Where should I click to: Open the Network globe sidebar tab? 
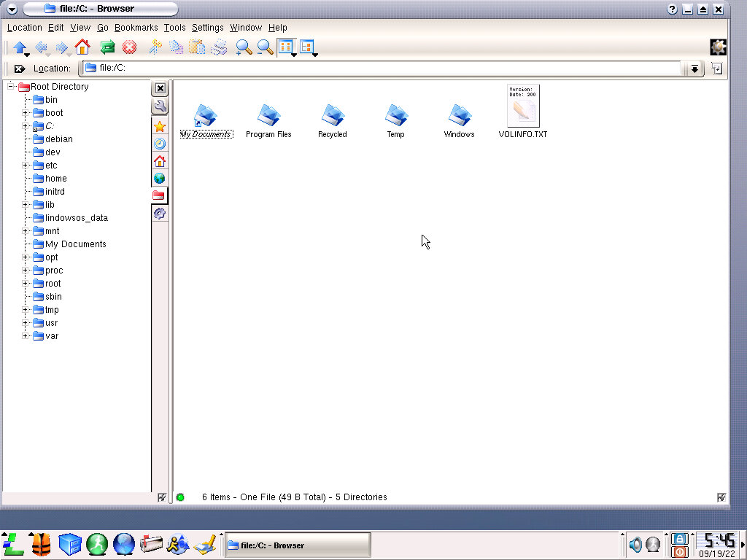(160, 178)
